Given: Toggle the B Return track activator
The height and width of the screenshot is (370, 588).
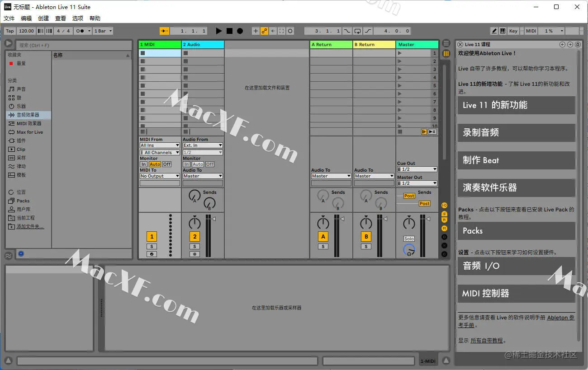Looking at the screenshot, I should point(366,236).
